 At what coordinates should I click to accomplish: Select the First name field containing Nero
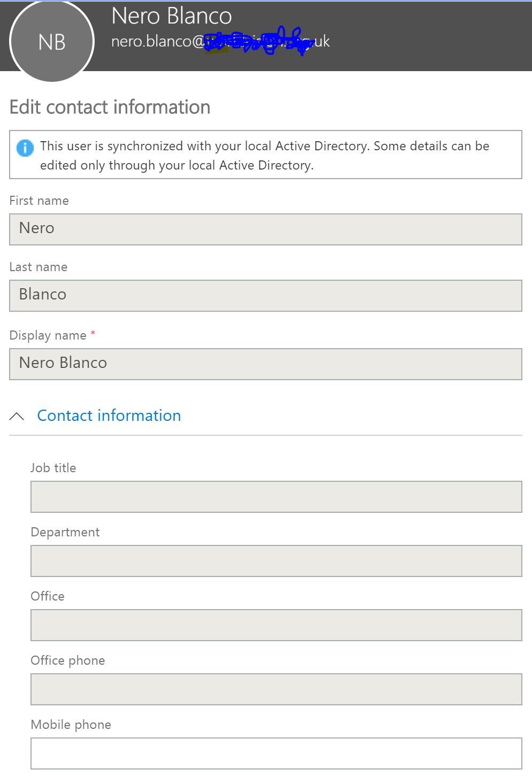point(266,229)
